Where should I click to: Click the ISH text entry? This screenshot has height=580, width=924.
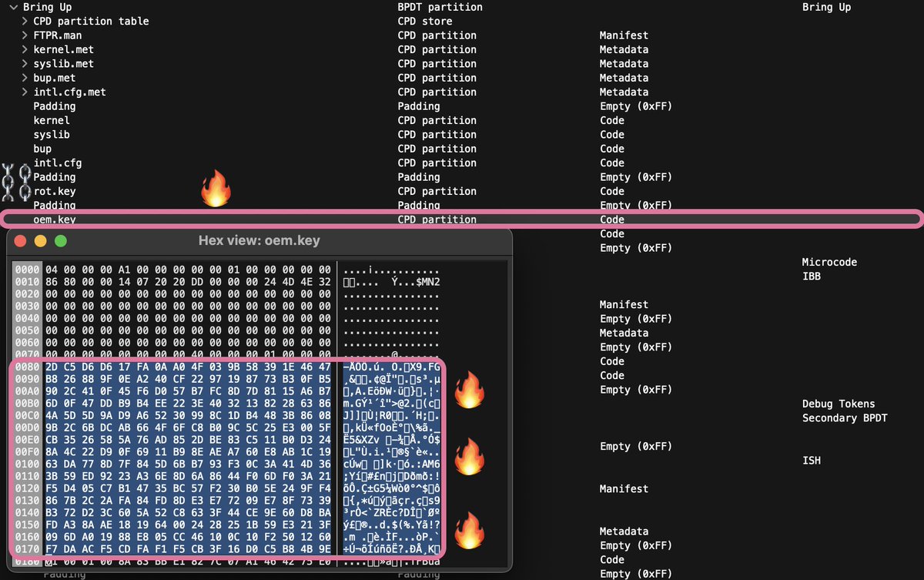pyautogui.click(x=812, y=461)
